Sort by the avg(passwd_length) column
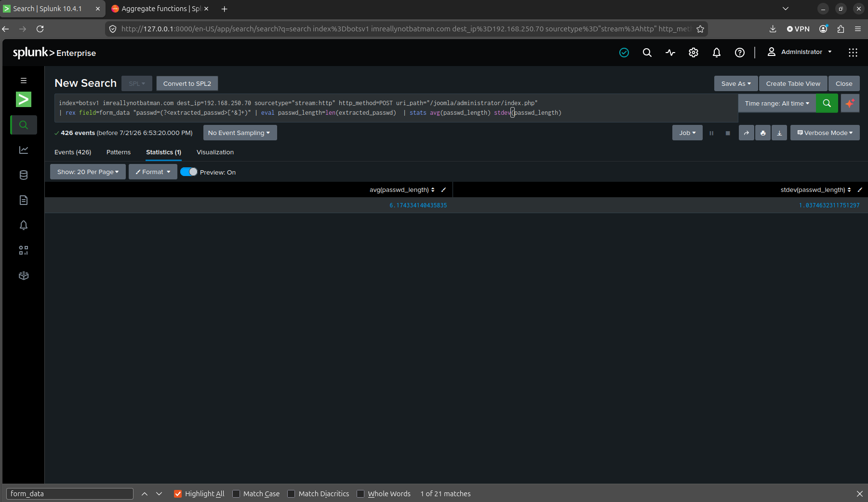 click(402, 190)
